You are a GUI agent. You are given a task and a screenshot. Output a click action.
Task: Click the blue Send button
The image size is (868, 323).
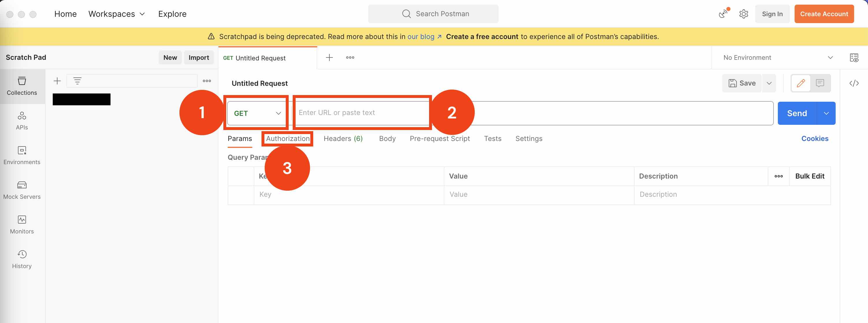coord(797,113)
